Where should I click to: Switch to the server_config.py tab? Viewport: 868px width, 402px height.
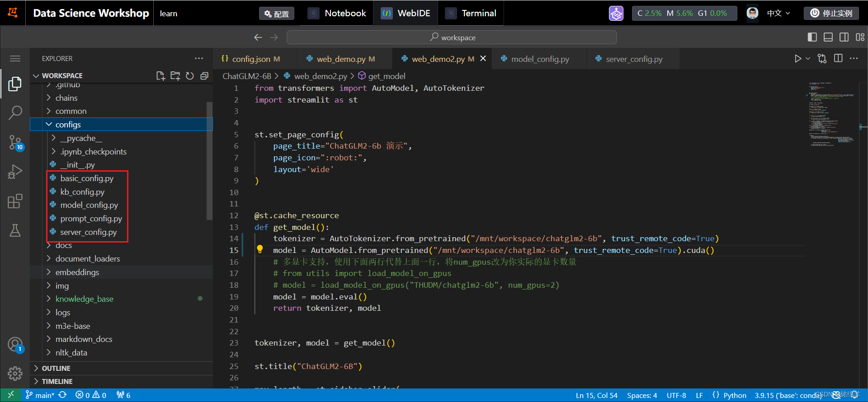[634, 59]
